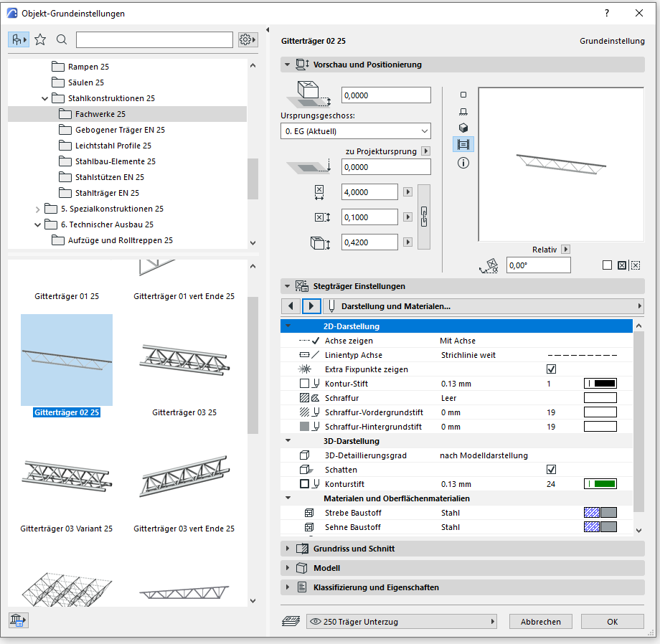Toggle the Schatten checkbox
660x644 pixels.
click(551, 470)
